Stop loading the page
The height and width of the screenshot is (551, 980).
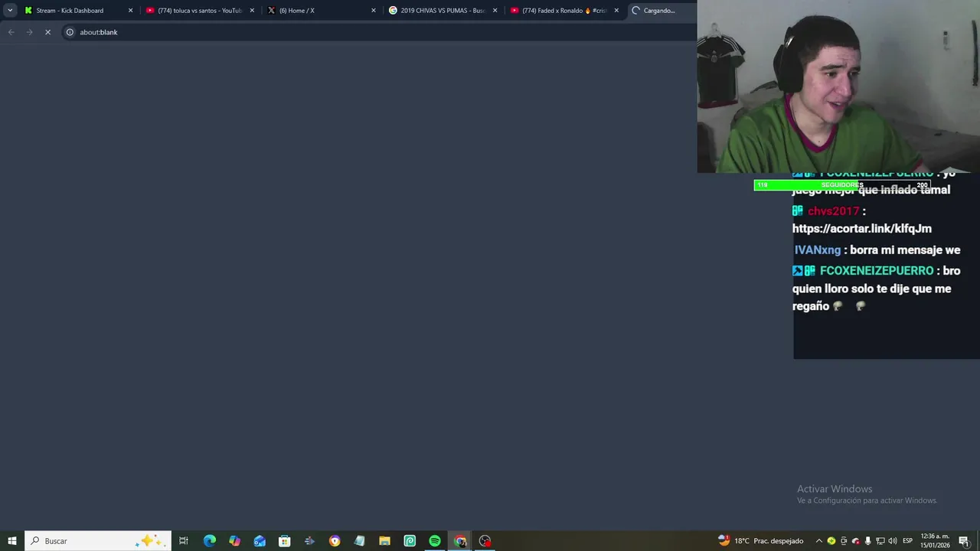coord(47,32)
